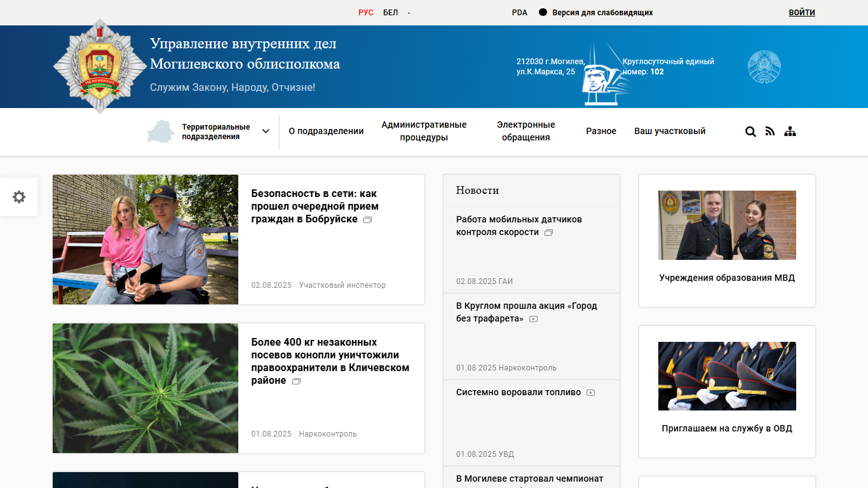Click the «Новости» section heading
The image size is (868, 488).
(x=478, y=191)
